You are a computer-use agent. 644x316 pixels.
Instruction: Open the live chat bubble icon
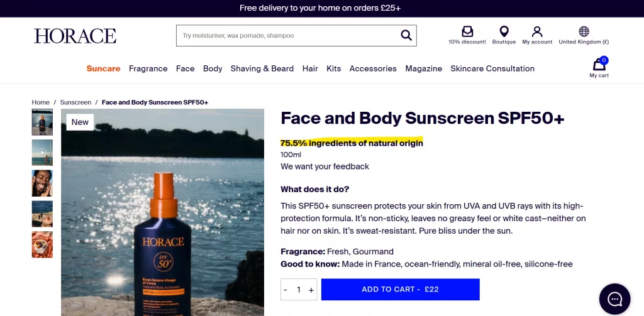tap(614, 299)
